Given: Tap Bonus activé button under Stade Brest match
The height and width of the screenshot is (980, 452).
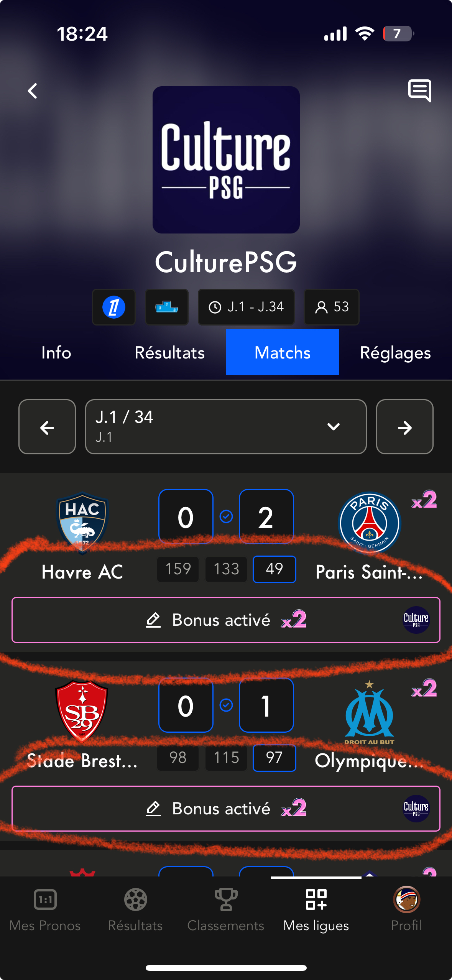Looking at the screenshot, I should click(x=226, y=809).
